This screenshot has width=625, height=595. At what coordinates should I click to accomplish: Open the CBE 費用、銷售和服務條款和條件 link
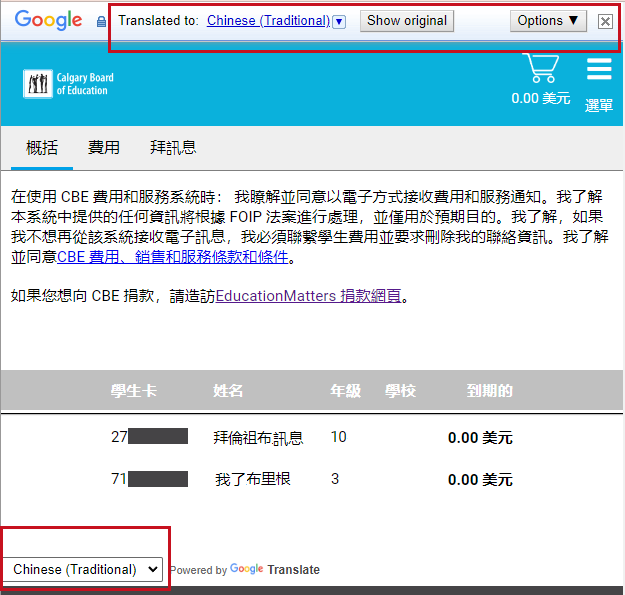pos(174,257)
